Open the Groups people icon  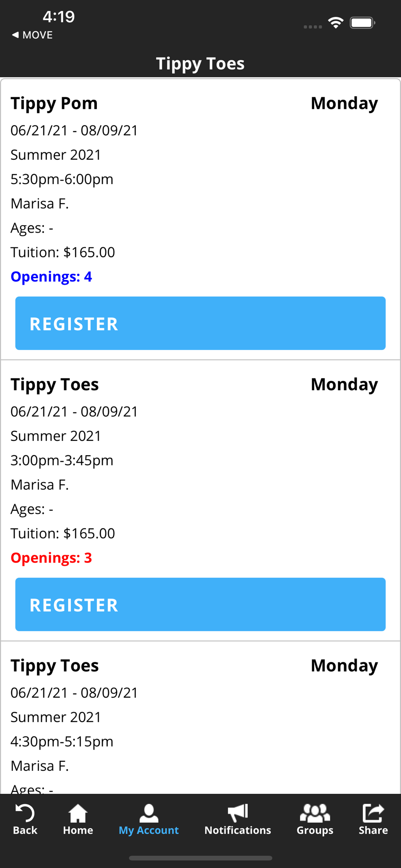click(315, 813)
